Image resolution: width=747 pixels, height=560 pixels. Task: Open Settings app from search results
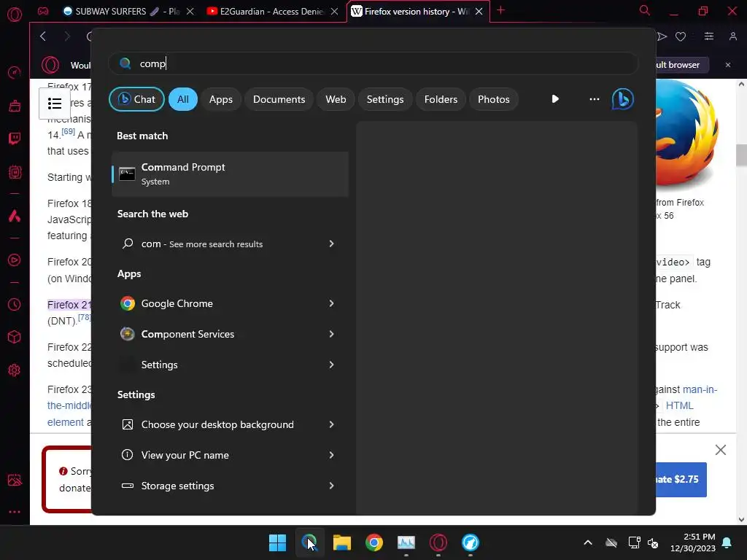pos(230,365)
